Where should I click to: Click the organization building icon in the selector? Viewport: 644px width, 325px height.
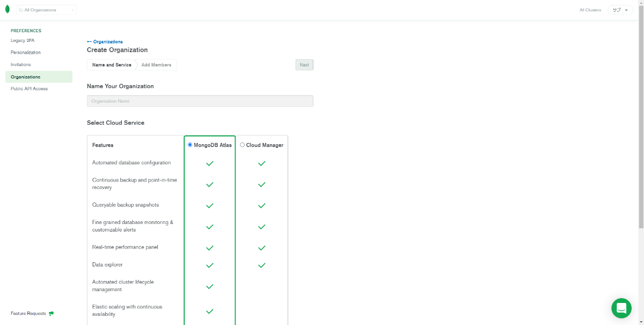coord(22,9)
